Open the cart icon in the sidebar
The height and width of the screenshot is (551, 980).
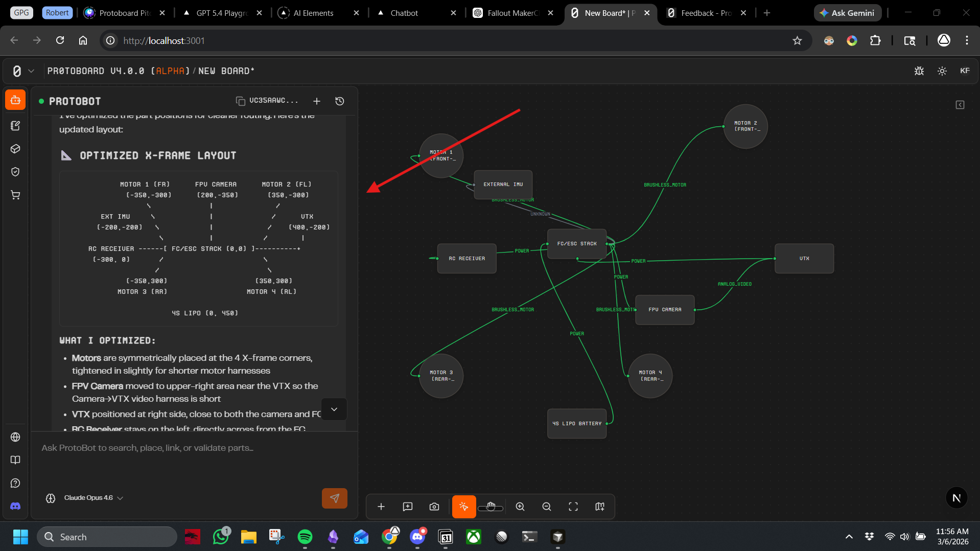click(x=15, y=195)
